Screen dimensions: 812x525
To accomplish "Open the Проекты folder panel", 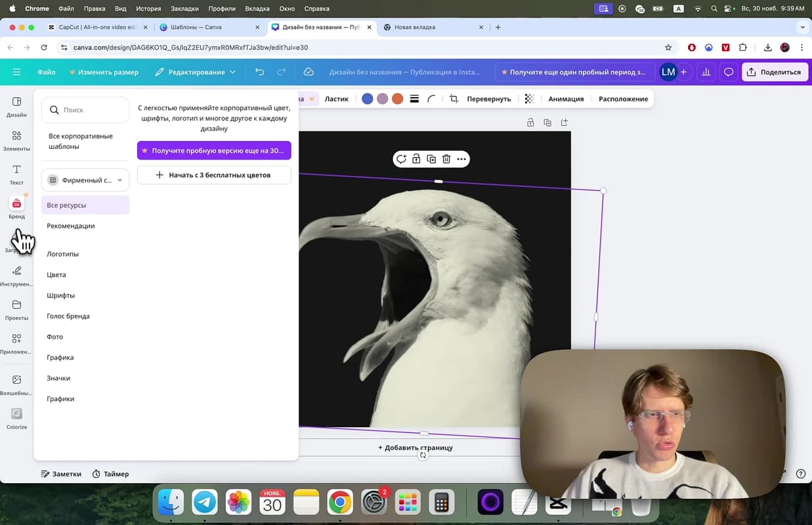I will pyautogui.click(x=16, y=310).
